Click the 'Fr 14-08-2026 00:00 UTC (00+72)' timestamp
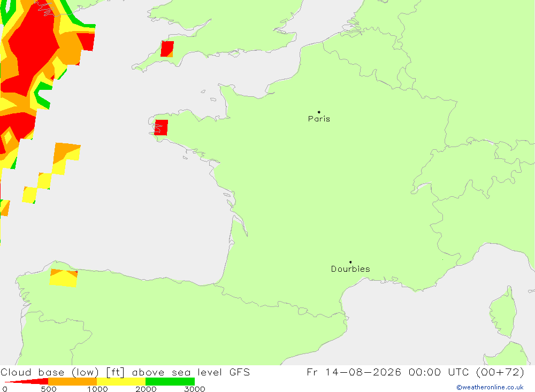This screenshot has height=392, width=535. click(x=415, y=372)
